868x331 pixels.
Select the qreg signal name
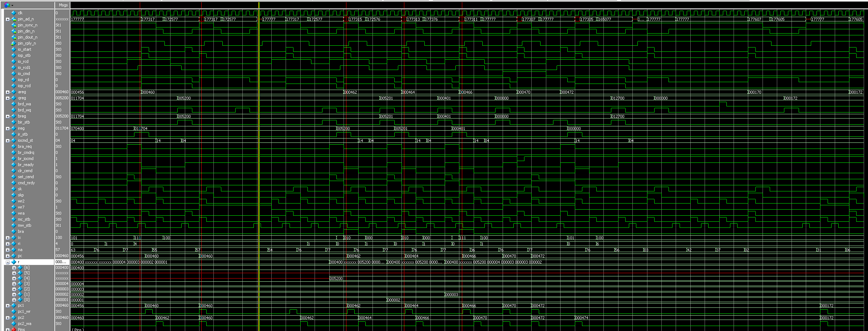(x=22, y=98)
